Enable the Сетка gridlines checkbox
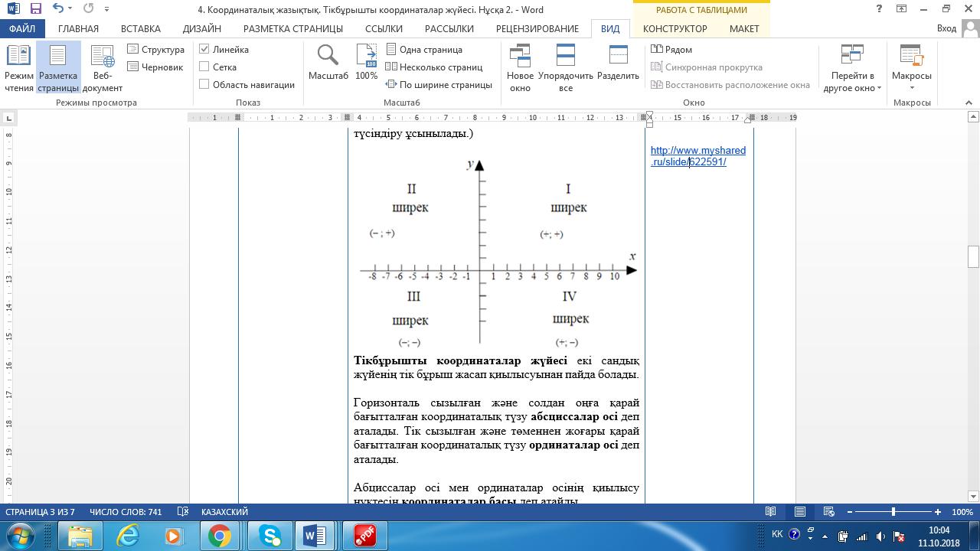 (204, 67)
